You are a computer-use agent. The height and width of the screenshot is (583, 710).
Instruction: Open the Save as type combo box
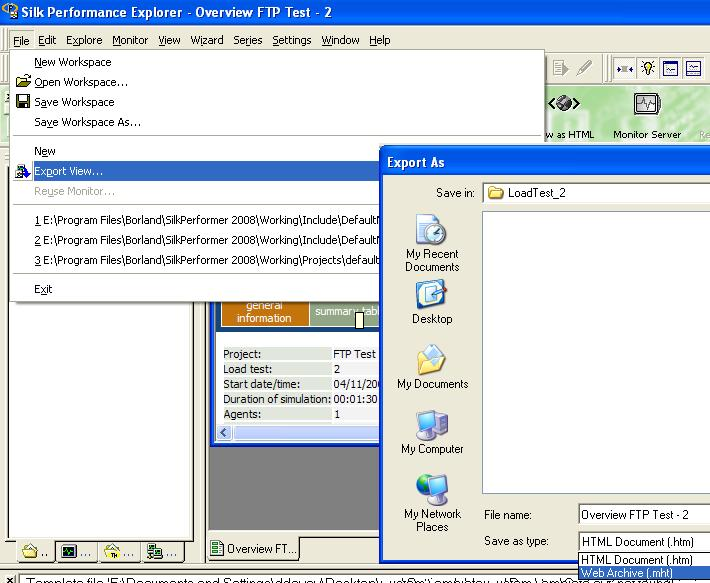644,541
